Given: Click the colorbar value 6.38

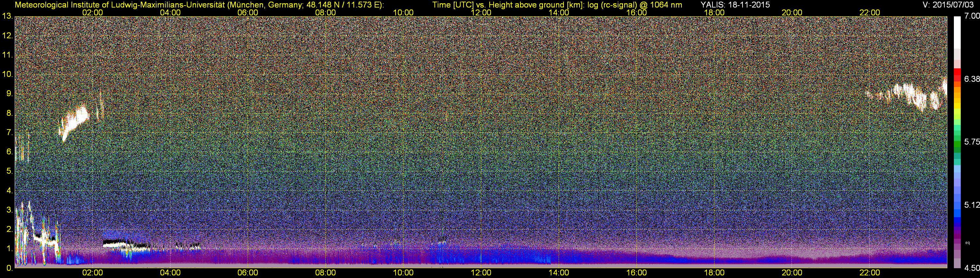Looking at the screenshot, I should point(972,79).
